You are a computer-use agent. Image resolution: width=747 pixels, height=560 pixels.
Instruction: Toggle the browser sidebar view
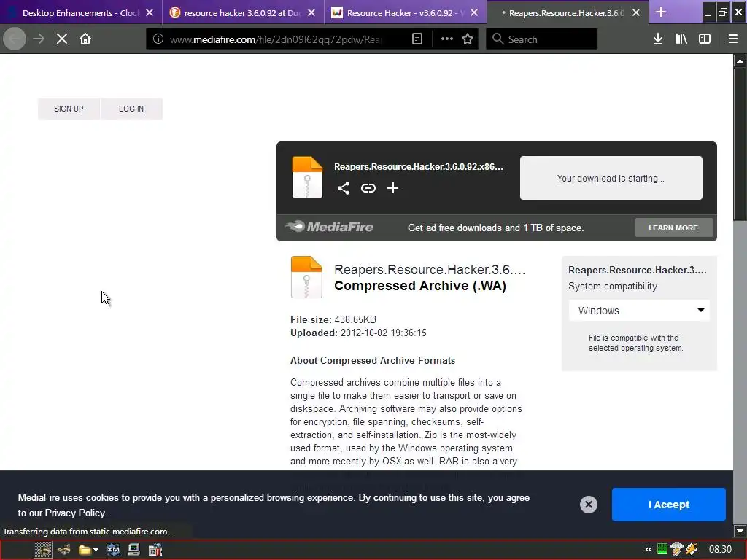pos(705,39)
